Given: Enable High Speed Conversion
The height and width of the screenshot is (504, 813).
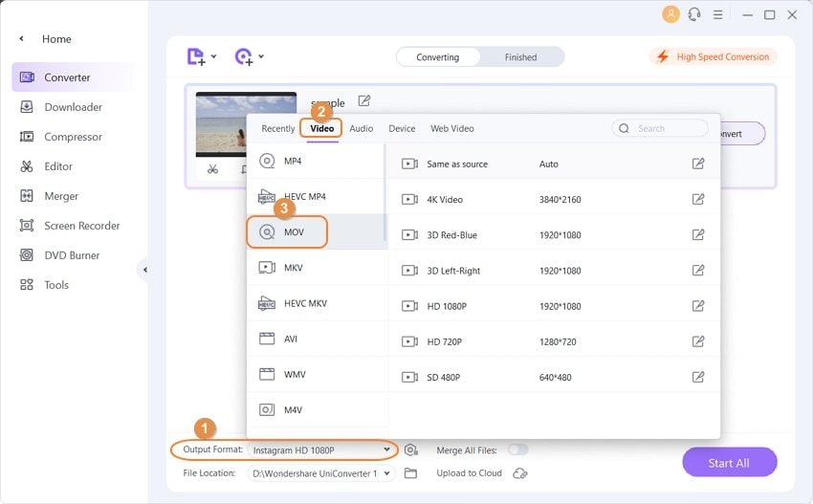Looking at the screenshot, I should pos(713,56).
